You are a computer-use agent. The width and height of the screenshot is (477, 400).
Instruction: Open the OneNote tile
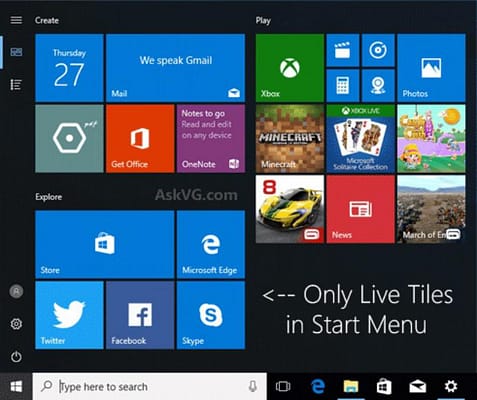(211, 138)
